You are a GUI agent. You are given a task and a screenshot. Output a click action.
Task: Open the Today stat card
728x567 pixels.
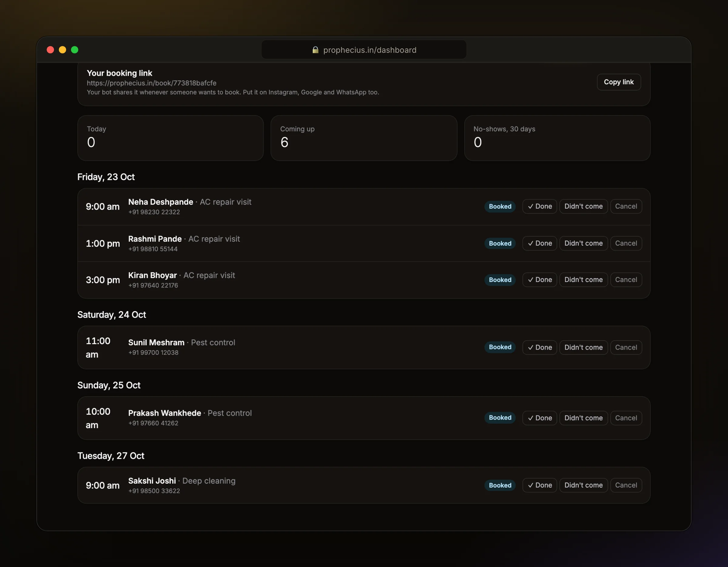click(x=170, y=138)
